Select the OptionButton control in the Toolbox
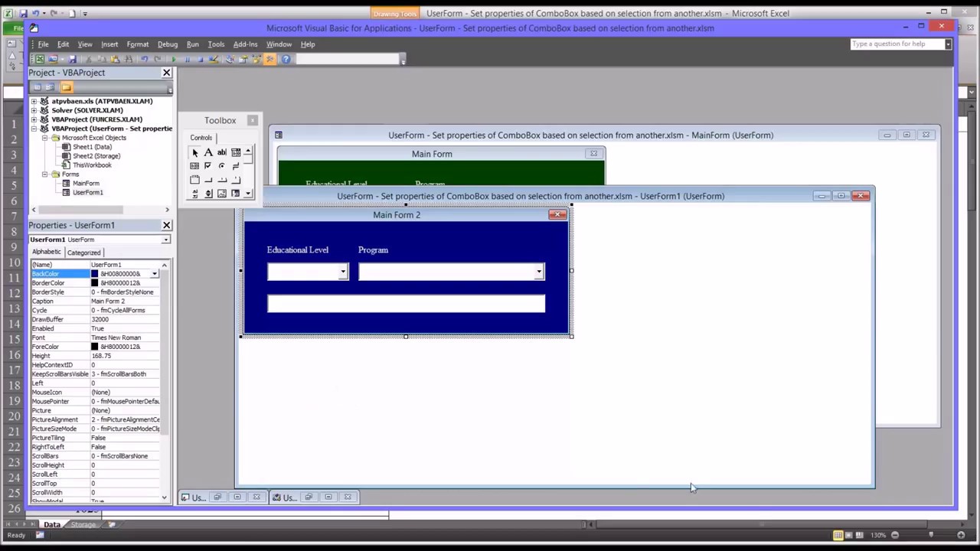Image resolution: width=980 pixels, height=551 pixels. (222, 166)
